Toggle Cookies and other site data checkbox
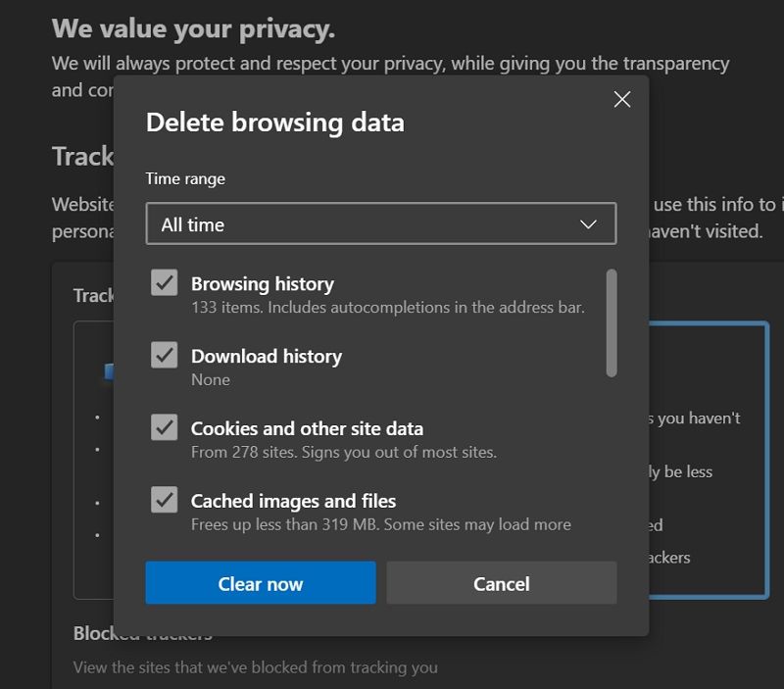The image size is (784, 689). (x=164, y=427)
